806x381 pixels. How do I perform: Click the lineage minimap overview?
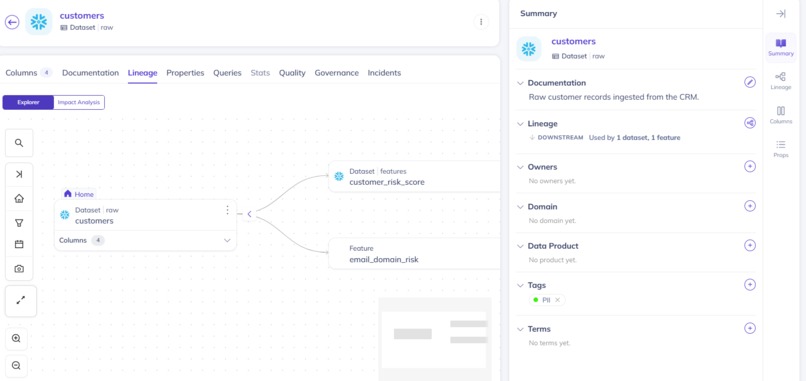[x=435, y=339]
